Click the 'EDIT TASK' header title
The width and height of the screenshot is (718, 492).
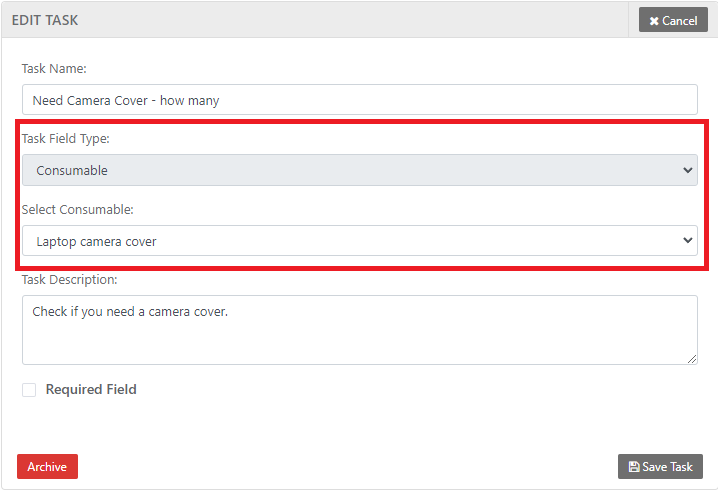point(45,20)
